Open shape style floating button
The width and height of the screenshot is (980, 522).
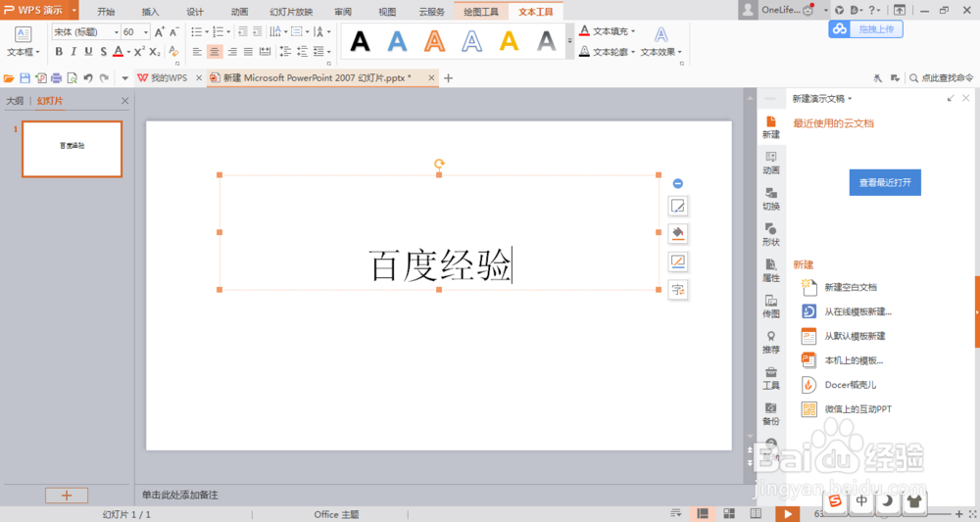coord(678,206)
